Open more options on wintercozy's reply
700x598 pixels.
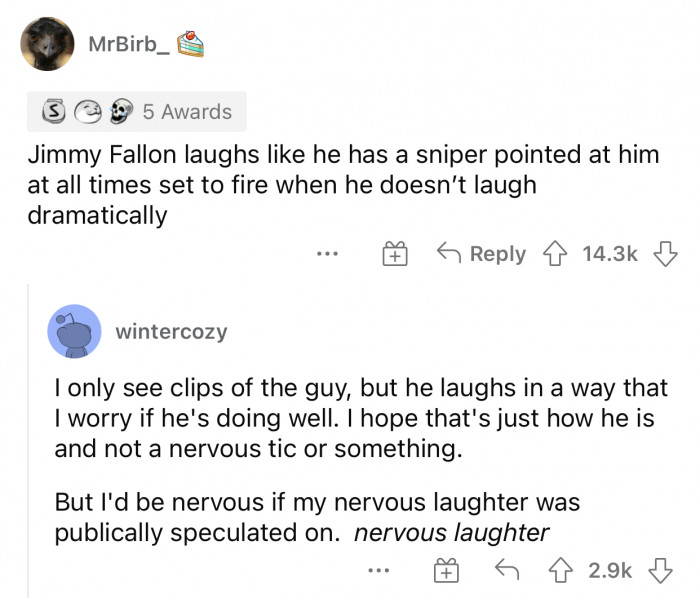(x=376, y=569)
